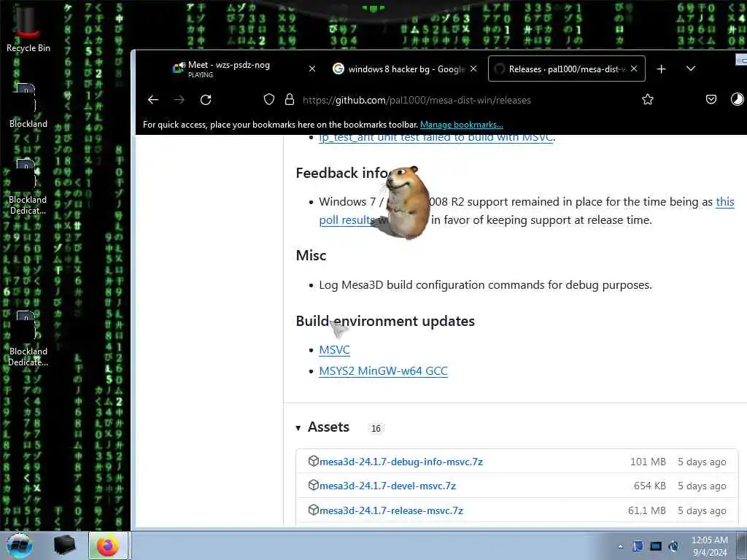Close the Meet tab
This screenshot has width=747, height=560.
pos(312,69)
